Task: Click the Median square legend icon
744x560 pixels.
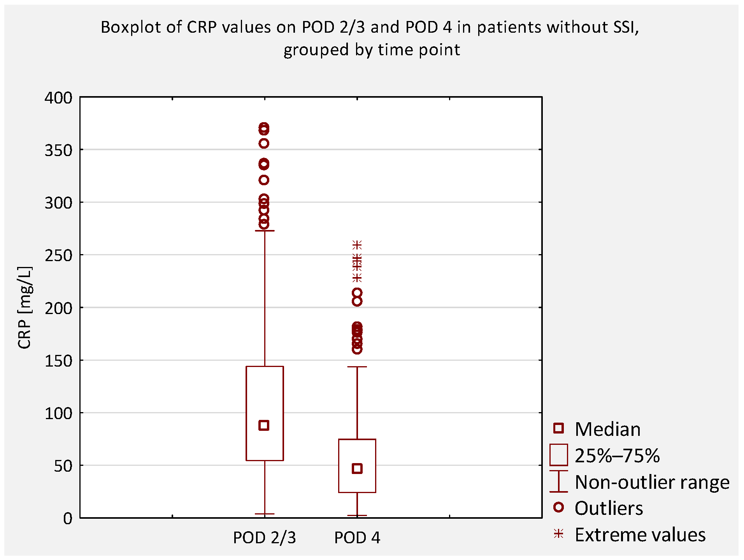Action: tap(558, 428)
